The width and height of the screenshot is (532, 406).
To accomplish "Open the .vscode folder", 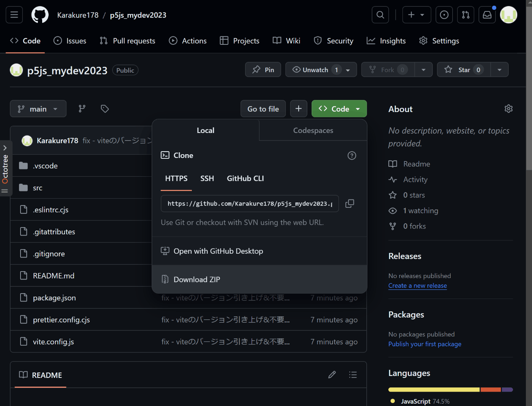I will click(45, 166).
